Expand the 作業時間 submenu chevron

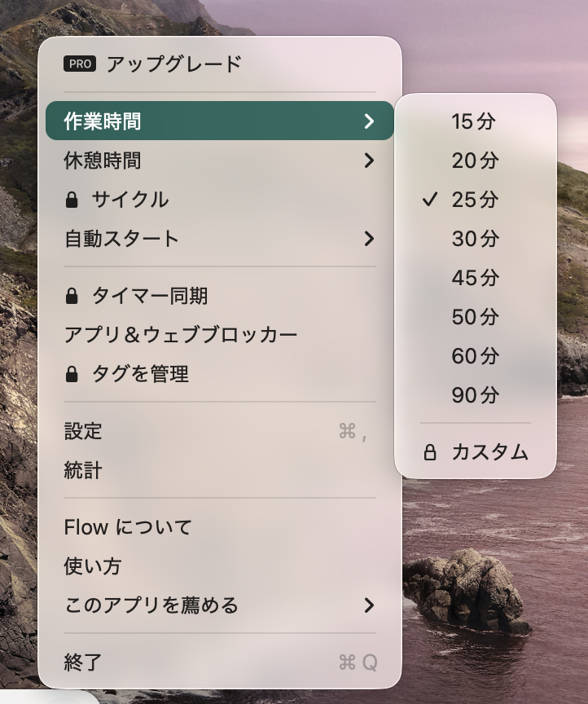click(369, 121)
